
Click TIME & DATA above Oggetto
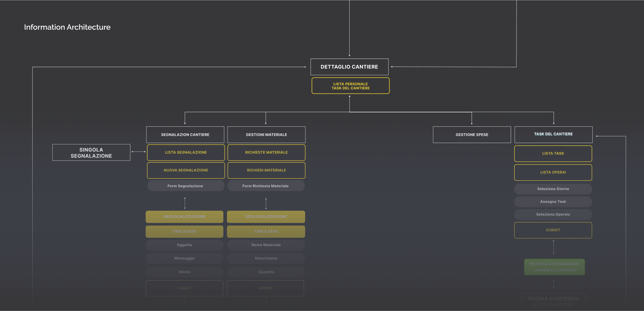[x=184, y=231]
